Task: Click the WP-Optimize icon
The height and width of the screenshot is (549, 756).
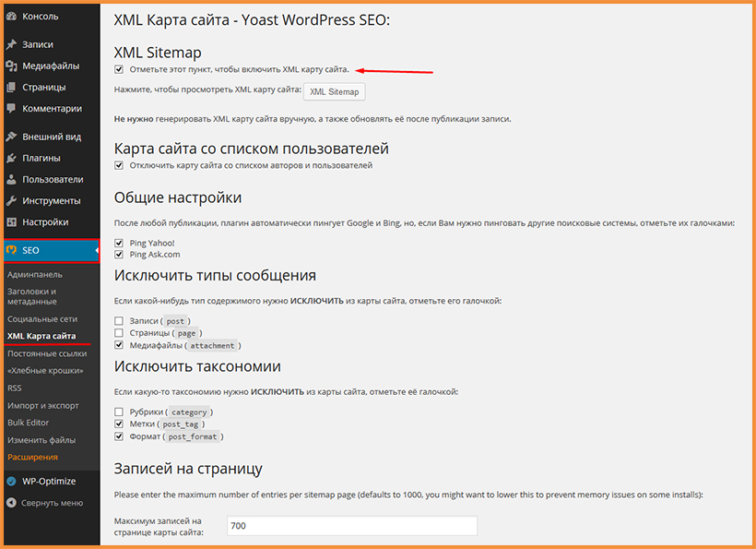Action: click(12, 482)
